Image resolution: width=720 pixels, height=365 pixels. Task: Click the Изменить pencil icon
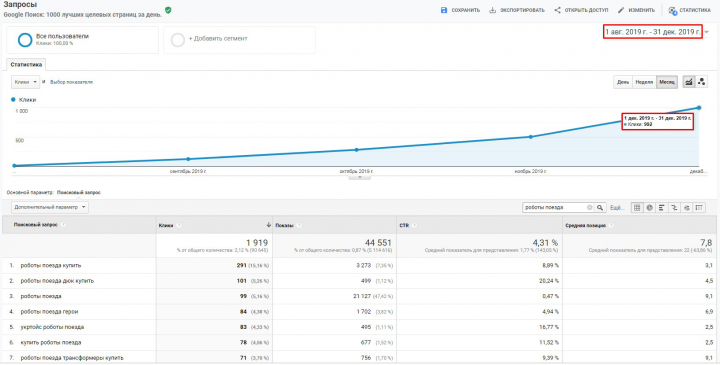(621, 10)
